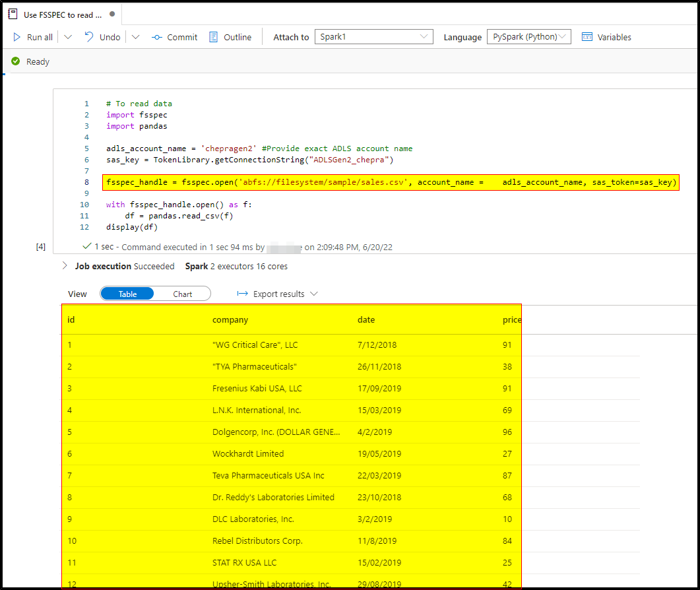Click the date 19/05/2019 cell

point(379,454)
